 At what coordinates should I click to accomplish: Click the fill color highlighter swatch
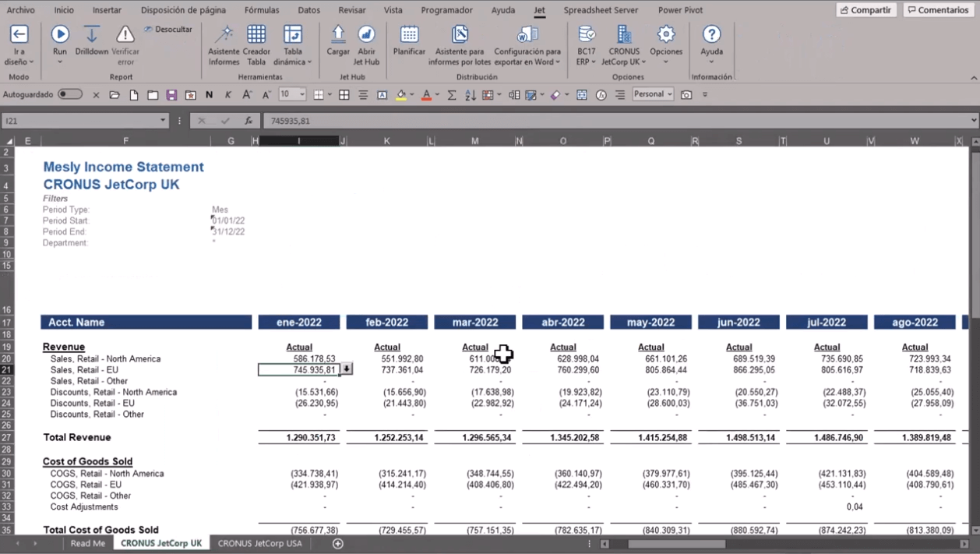(401, 95)
